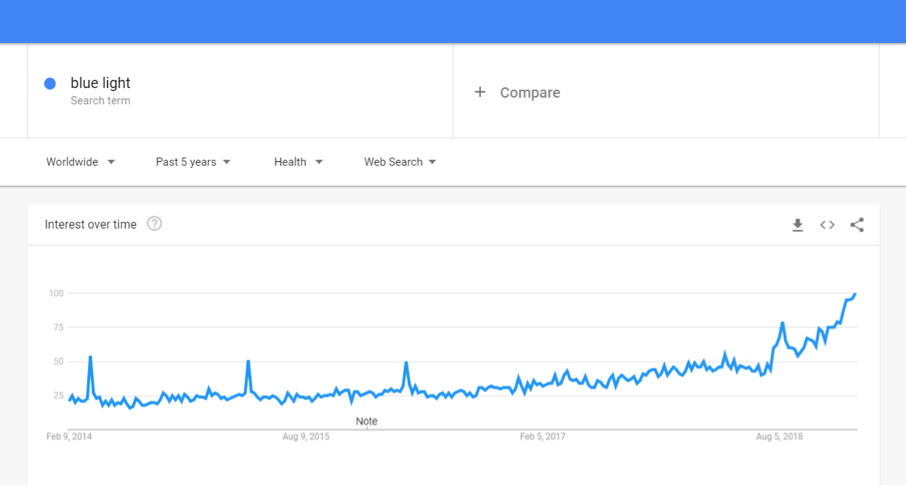Click the blue dot next to blue light
The width and height of the screenshot is (906, 485).
pos(50,84)
